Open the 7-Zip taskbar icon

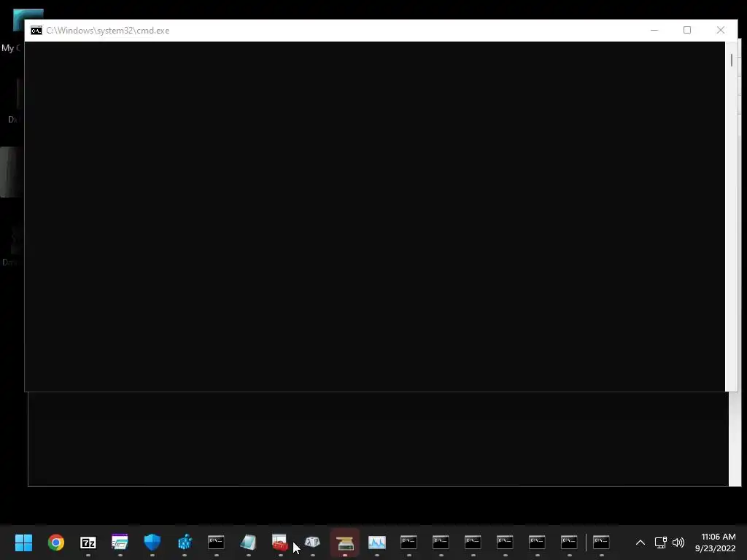pos(88,542)
